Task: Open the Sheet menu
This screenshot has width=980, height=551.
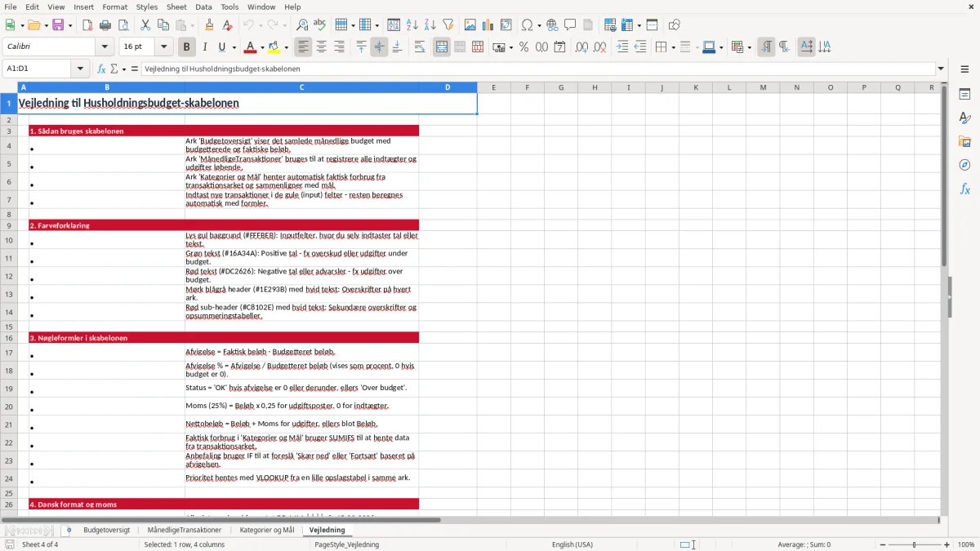Action: click(176, 7)
